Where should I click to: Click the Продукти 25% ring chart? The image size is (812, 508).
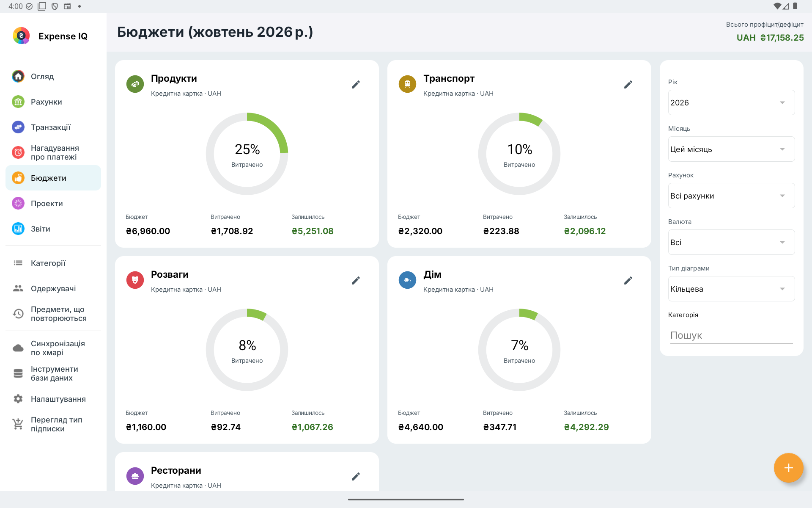(x=247, y=154)
